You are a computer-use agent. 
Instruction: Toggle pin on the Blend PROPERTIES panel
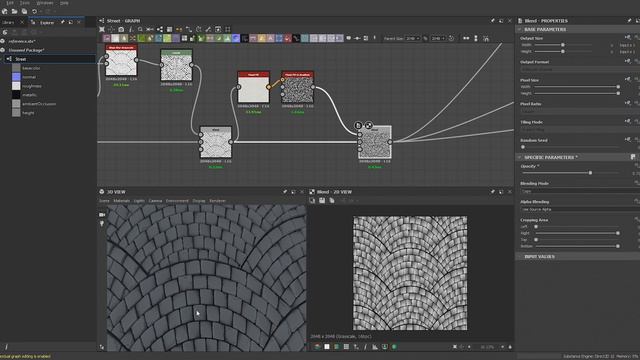point(629,20)
